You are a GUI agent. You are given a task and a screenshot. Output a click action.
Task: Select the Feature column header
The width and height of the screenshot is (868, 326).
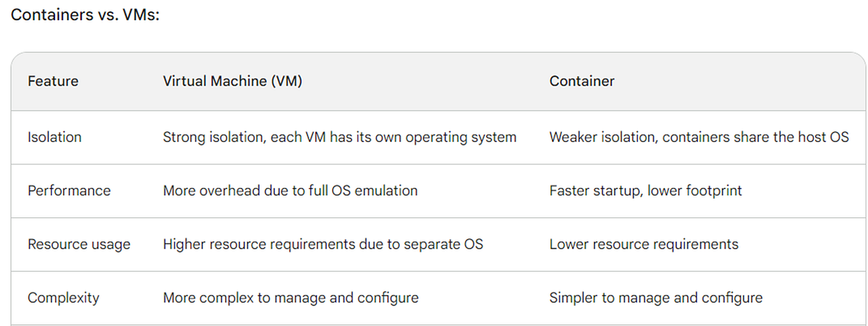(x=53, y=81)
